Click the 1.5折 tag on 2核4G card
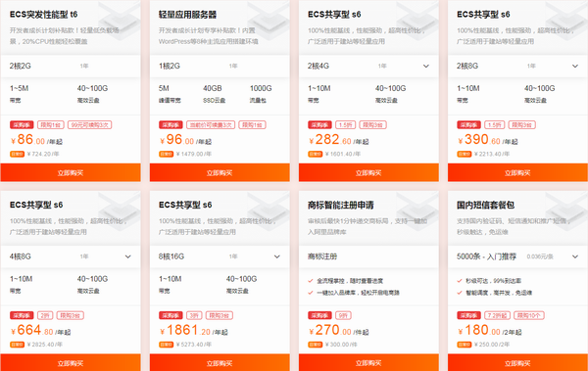Viewport: 588px width, 371px height. pyautogui.click(x=345, y=124)
